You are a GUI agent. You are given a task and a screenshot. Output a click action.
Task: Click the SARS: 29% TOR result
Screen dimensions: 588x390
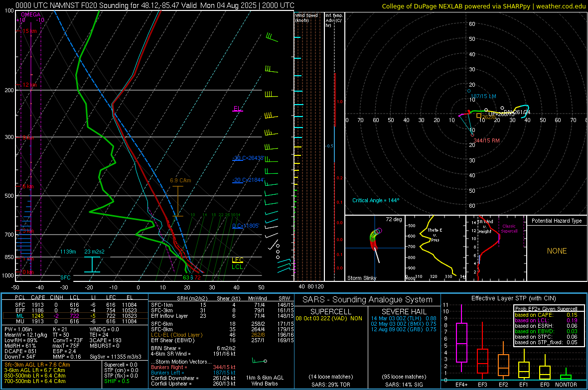(330, 385)
